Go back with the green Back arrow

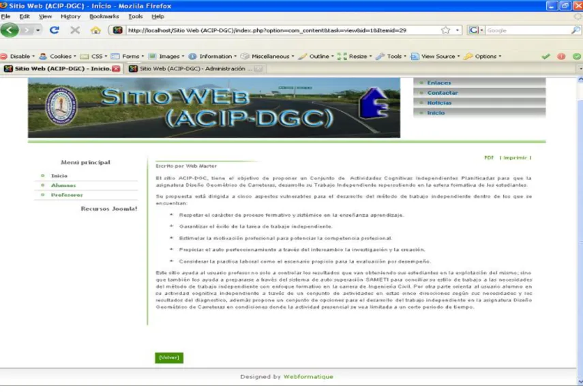click(10, 30)
